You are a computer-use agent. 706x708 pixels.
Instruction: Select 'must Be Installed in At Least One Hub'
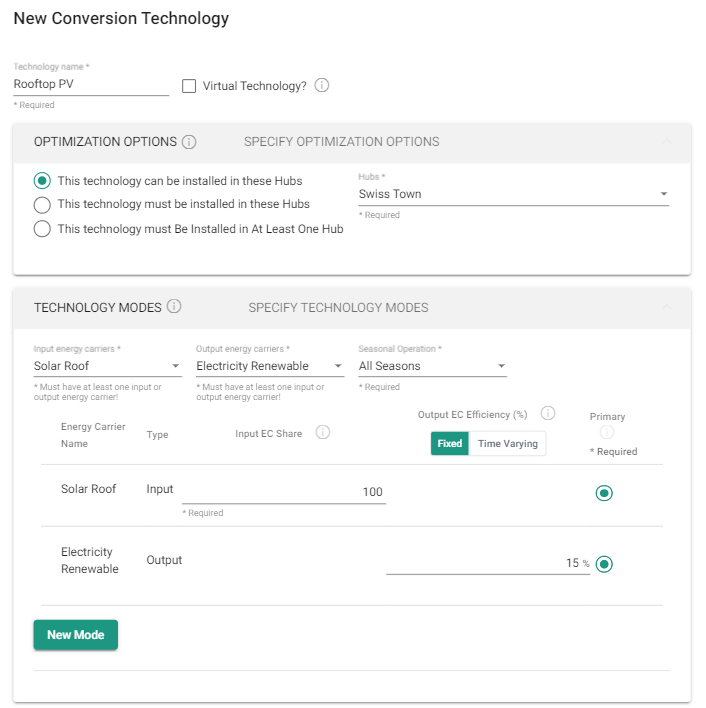[42, 229]
